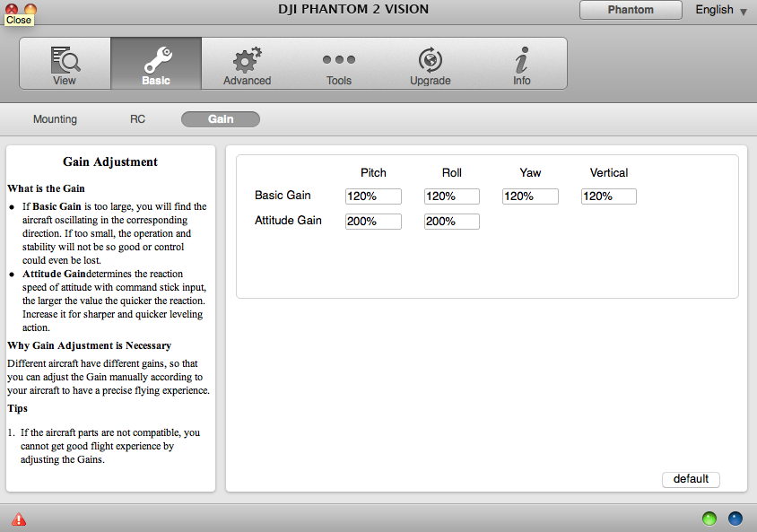Edit the Basic Gain Yaw field

tap(530, 196)
